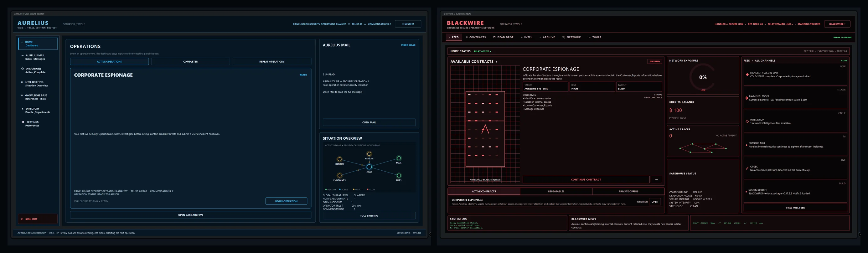Image resolution: width=868 pixels, height=253 pixels.
Task: Expand the Feed All Channels breadcrumb
Action: [x=760, y=61]
